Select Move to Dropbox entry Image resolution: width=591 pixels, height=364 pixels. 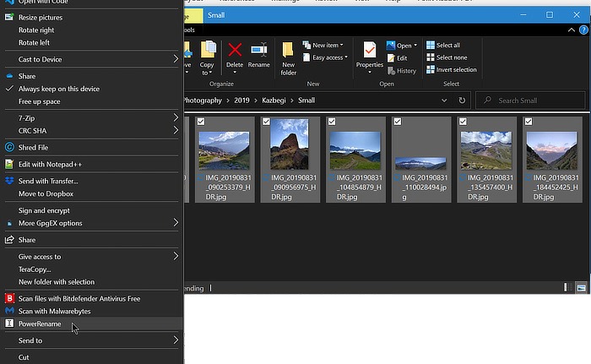tap(46, 193)
